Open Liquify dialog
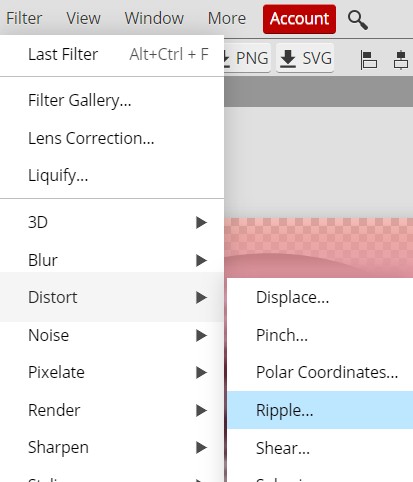 pos(112,175)
